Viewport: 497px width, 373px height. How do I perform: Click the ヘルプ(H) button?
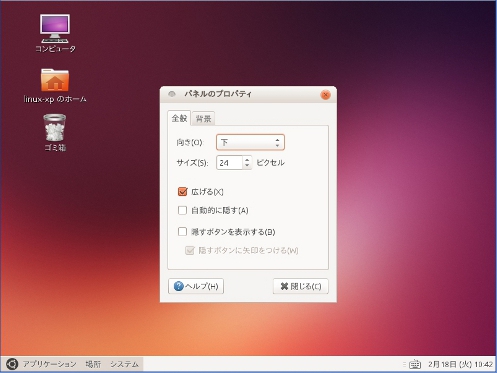pos(196,286)
